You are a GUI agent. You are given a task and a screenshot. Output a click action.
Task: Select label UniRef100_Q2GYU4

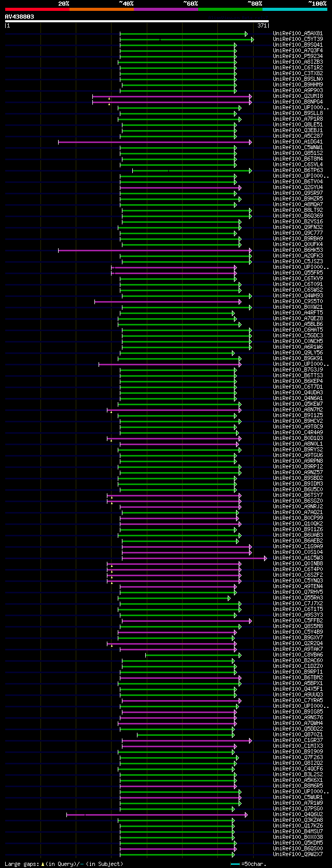(x=298, y=188)
